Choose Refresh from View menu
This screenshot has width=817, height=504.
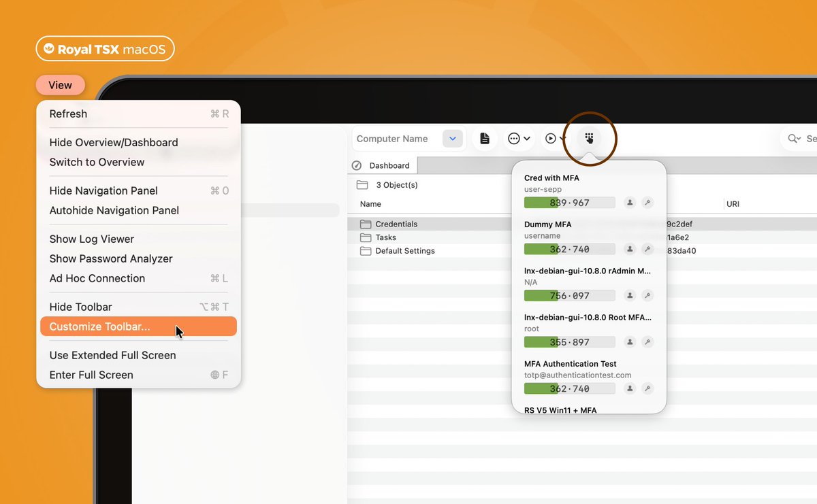point(138,114)
